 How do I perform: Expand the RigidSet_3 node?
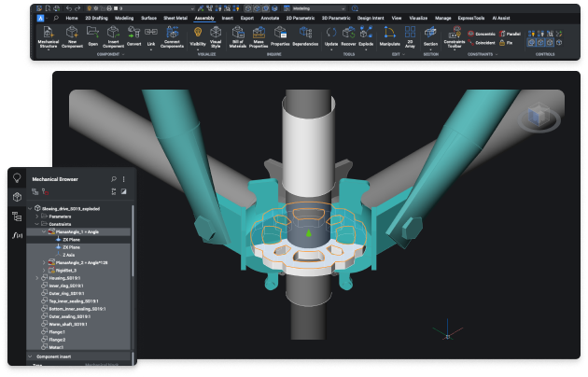tap(44, 271)
